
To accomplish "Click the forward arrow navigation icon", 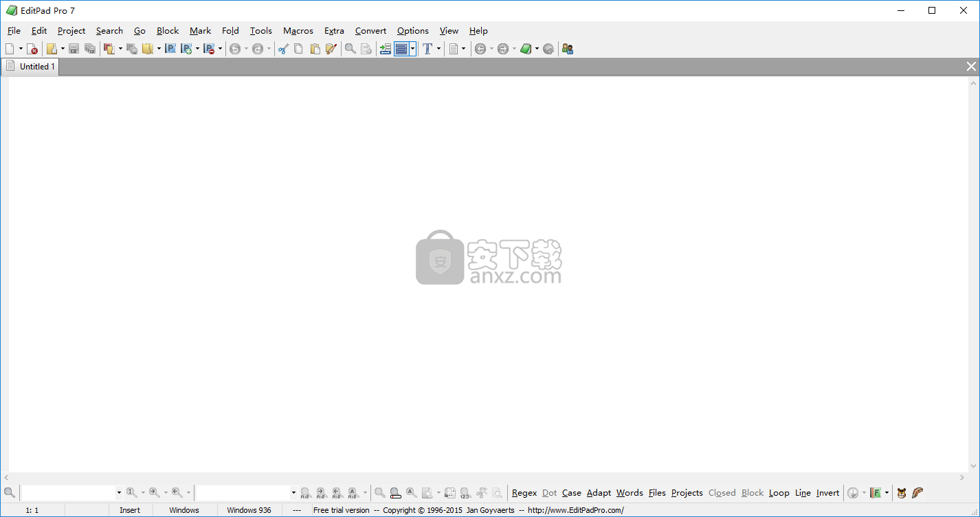I will 503,49.
